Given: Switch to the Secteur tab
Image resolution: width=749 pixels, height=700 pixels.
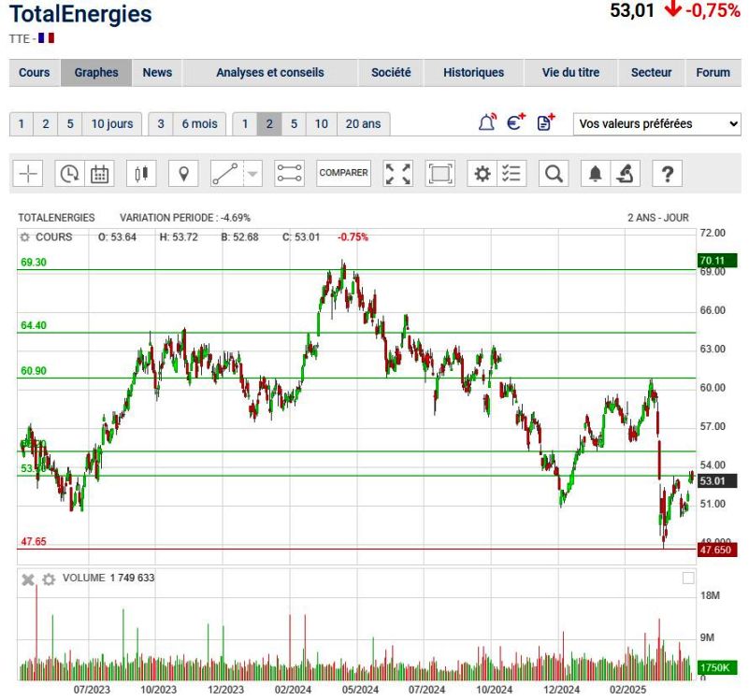Looking at the screenshot, I should 651,73.
